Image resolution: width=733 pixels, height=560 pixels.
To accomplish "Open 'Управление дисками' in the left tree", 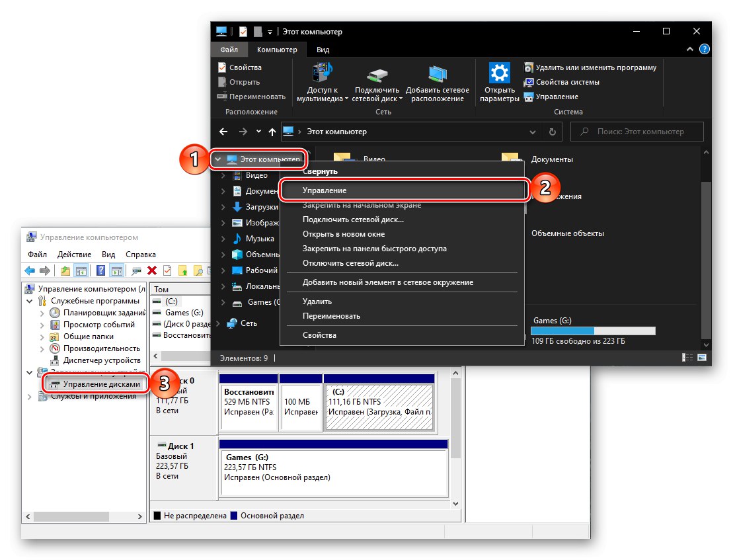I will [103, 383].
